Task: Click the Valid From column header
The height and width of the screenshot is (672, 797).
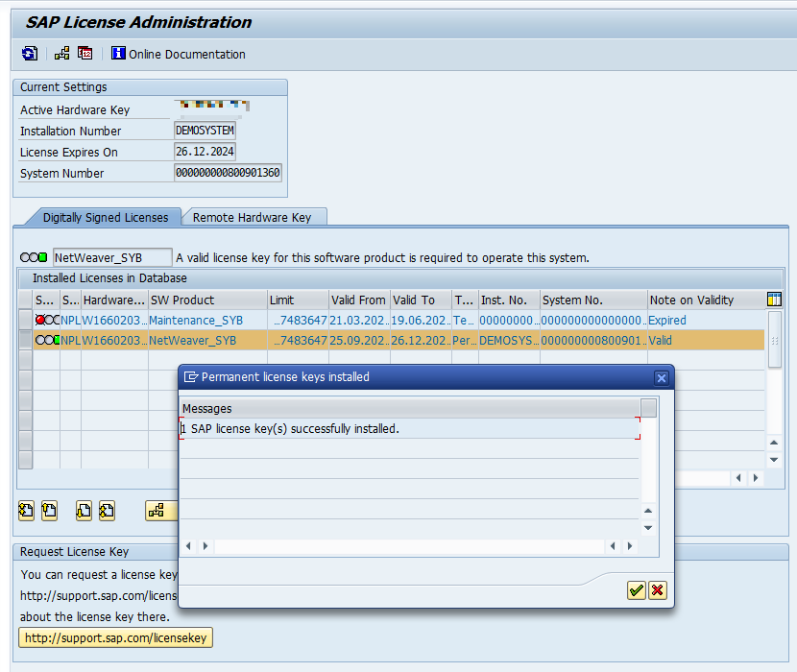Action: coord(359,300)
